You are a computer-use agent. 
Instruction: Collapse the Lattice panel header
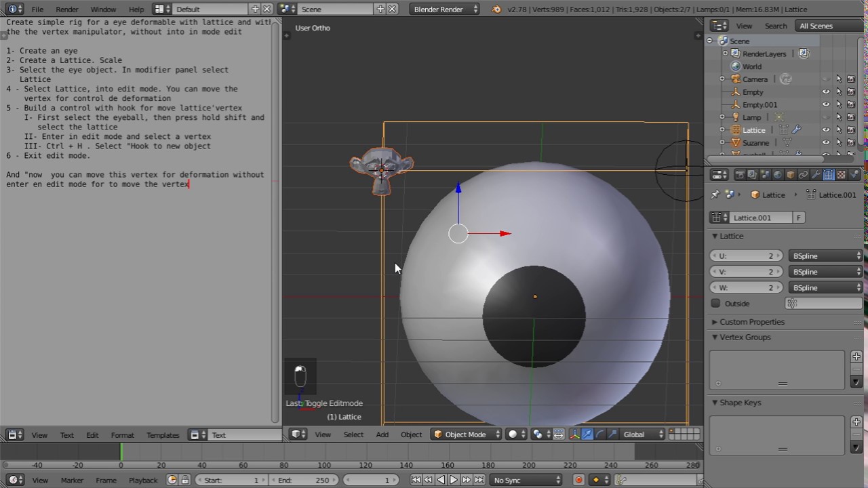pyautogui.click(x=730, y=236)
